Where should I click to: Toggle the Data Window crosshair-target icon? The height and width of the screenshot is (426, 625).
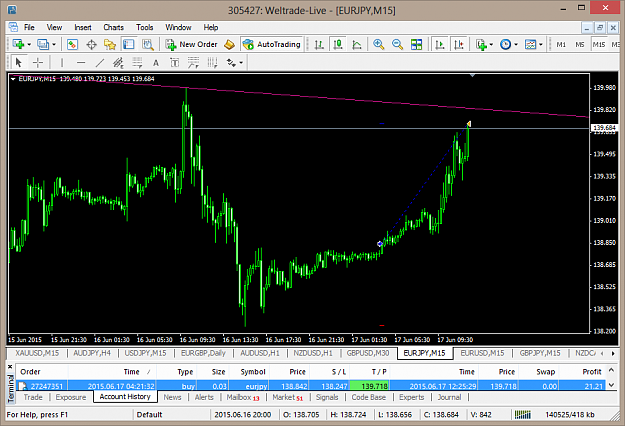[91, 44]
